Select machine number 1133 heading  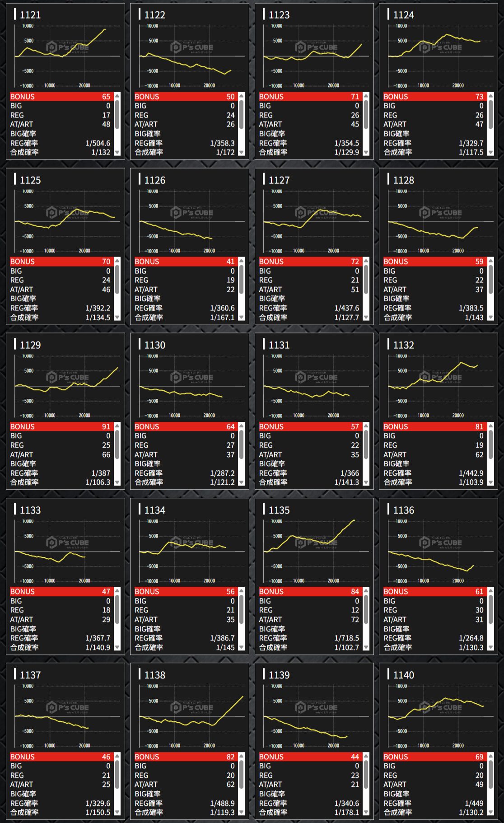click(x=30, y=510)
